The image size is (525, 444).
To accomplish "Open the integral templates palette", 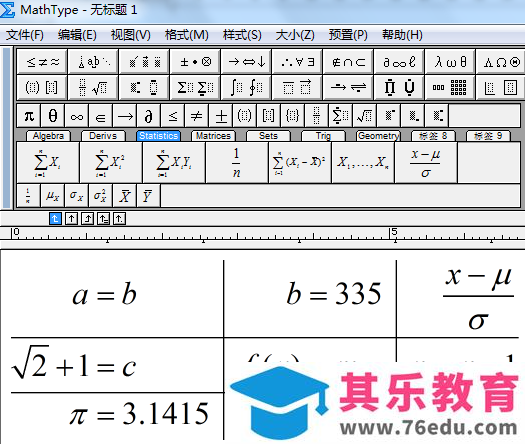I will (x=246, y=87).
